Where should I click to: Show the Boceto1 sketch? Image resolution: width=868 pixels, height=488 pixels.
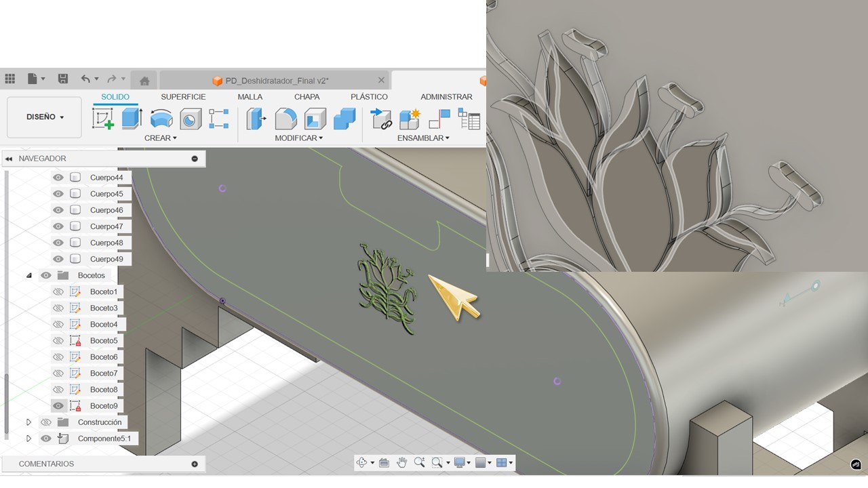58,292
